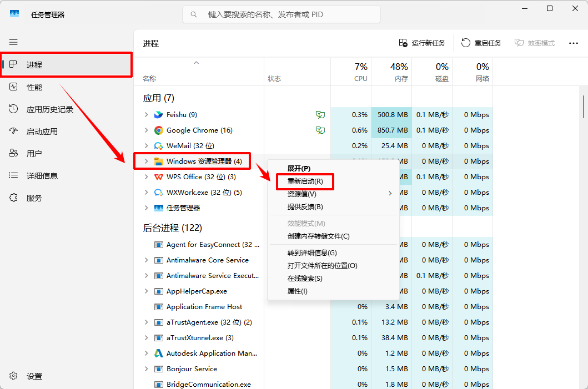Screen dimensions: 588x389
Task: Open the 资源值(V) submenu arrow
Action: [x=390, y=193]
